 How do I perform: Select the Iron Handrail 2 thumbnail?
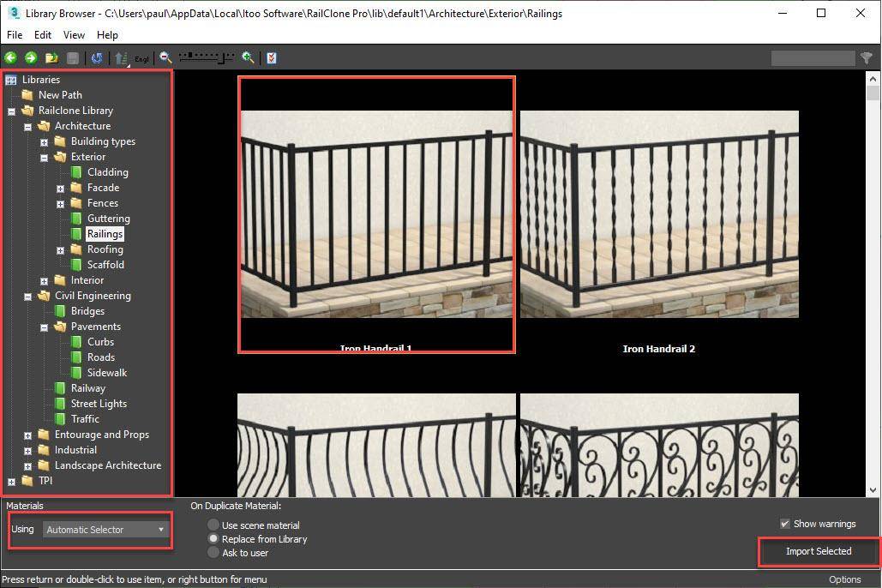click(x=659, y=214)
